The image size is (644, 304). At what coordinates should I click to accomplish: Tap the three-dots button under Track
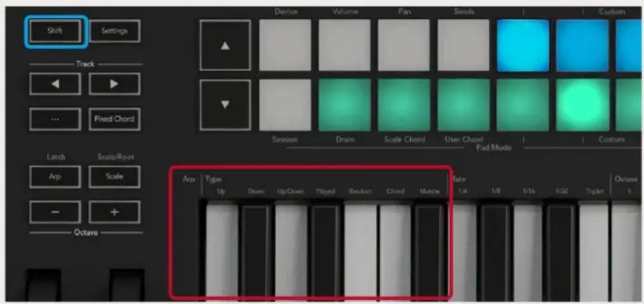point(55,119)
